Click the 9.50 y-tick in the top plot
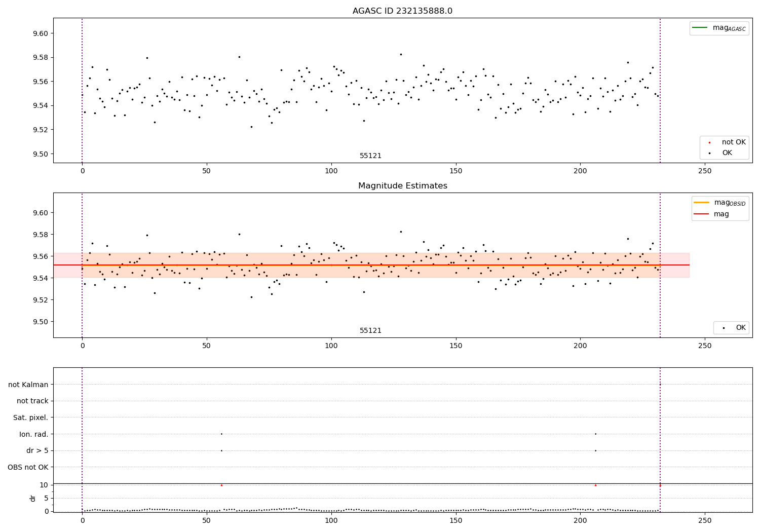The width and height of the screenshot is (760, 532). [x=41, y=154]
